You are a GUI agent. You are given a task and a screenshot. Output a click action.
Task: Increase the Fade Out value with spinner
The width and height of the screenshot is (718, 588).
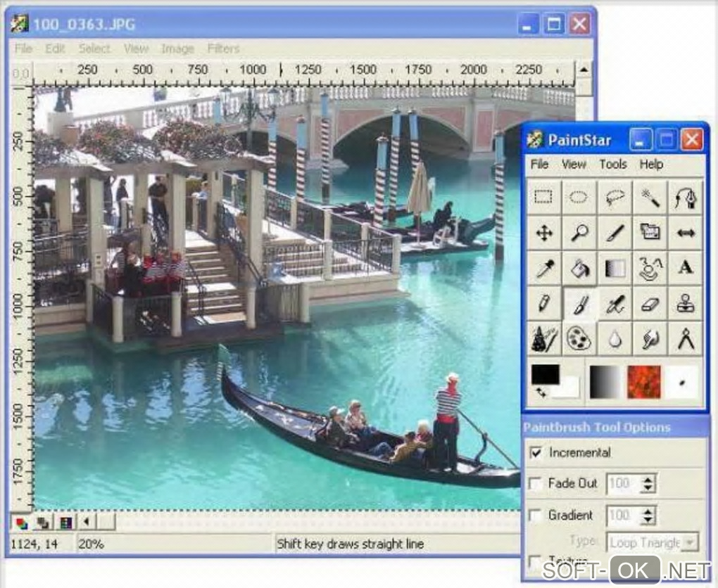pyautogui.click(x=648, y=480)
